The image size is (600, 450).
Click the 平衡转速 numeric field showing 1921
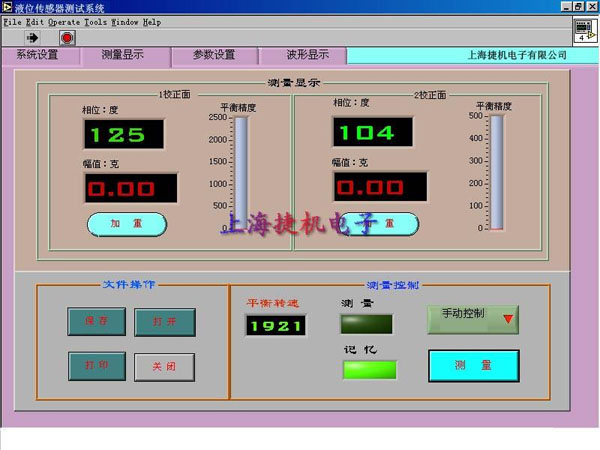click(x=276, y=326)
